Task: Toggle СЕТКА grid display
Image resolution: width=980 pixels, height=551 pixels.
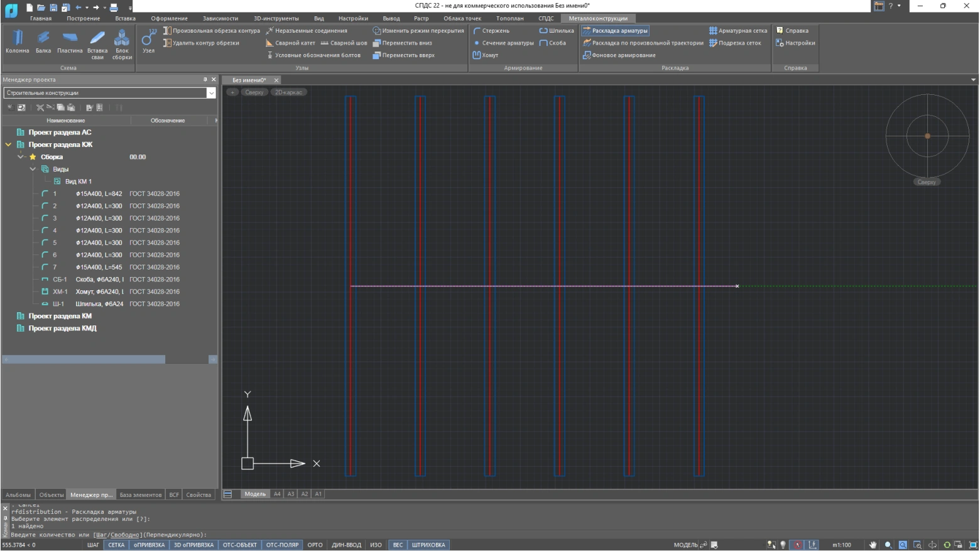Action: point(116,545)
